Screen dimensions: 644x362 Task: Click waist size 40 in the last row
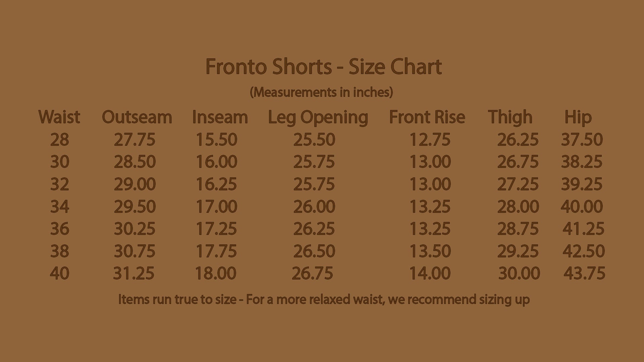60,273
